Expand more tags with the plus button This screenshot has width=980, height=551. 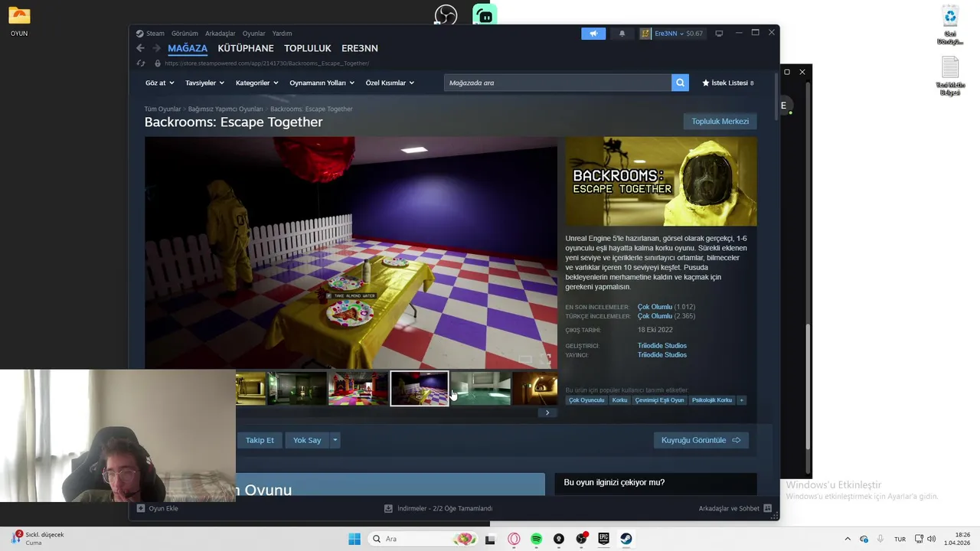(741, 400)
